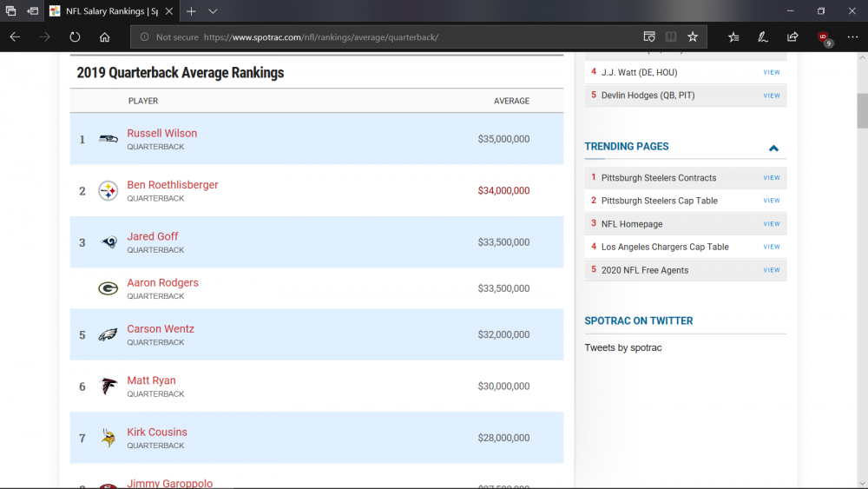Screen dimensions: 868x489
Task: Click the address bar URL
Action: pos(321,37)
